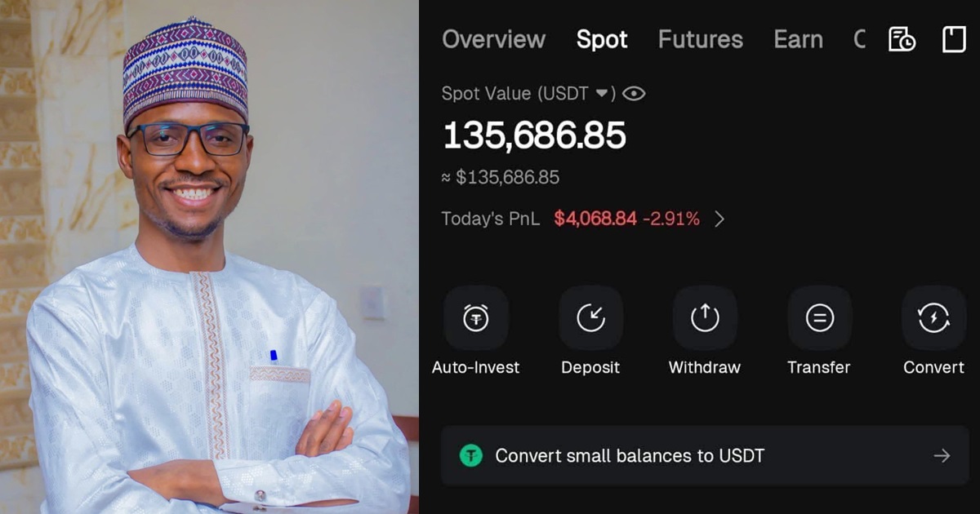Viewport: 980px width, 514px height.
Task: Open the Earn tab
Action: point(798,39)
